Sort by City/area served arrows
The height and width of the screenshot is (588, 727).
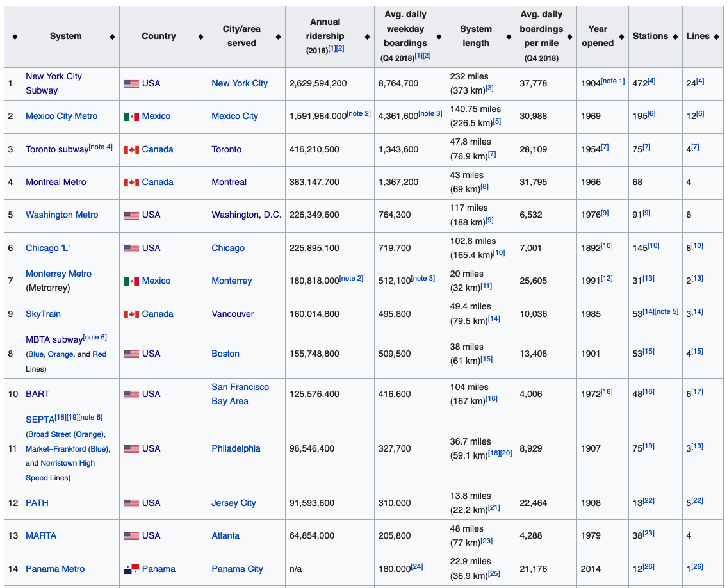pos(278,37)
